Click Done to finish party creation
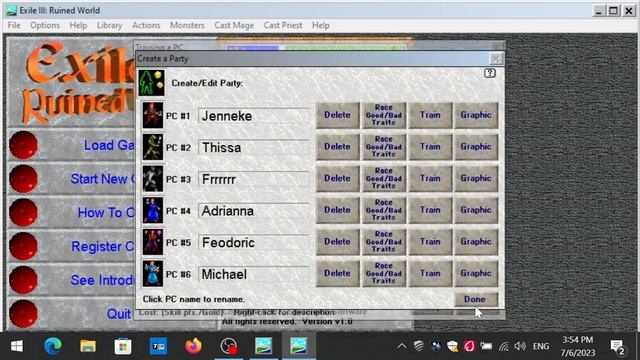640x360 pixels. pos(476,299)
